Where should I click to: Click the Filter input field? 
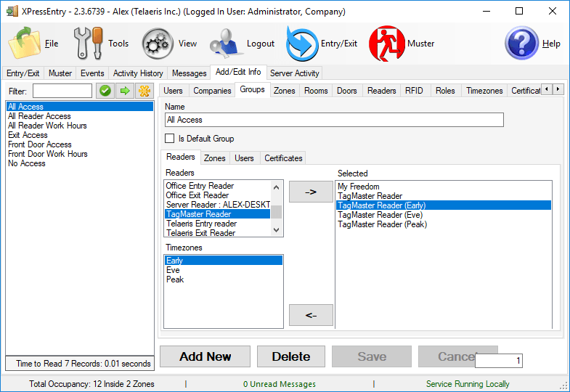(62, 91)
